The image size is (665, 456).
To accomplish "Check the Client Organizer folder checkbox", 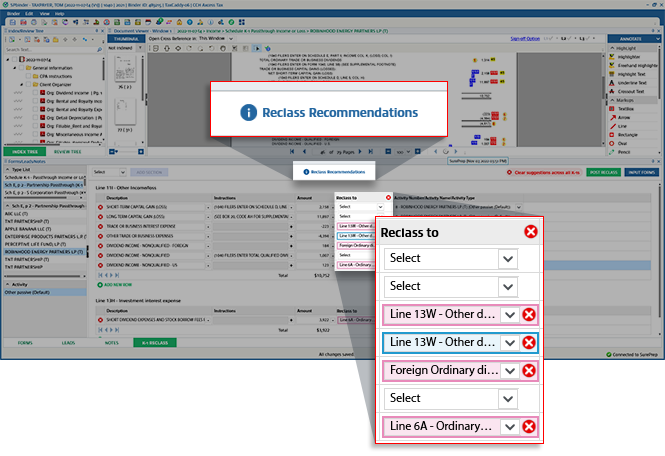I will click(x=28, y=84).
